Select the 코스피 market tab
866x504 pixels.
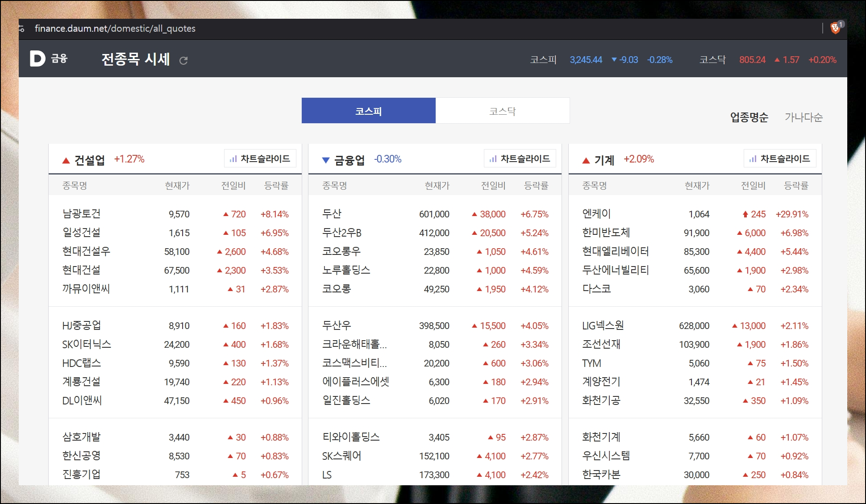tap(368, 111)
